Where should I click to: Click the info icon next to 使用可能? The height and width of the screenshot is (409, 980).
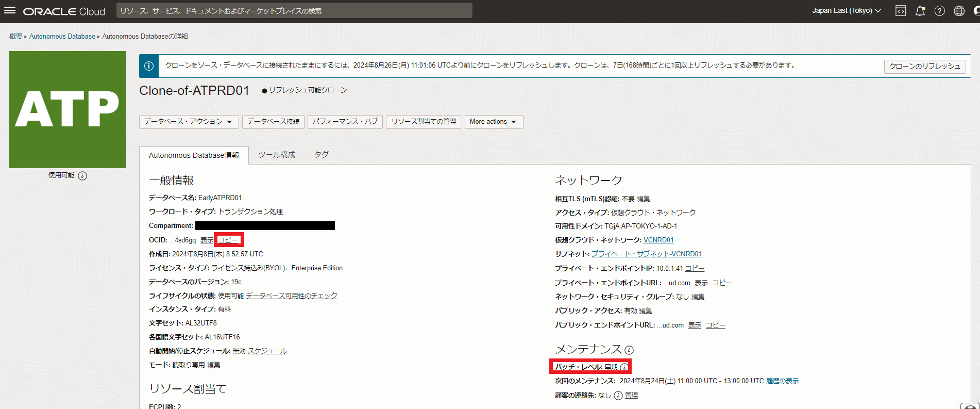(x=82, y=176)
